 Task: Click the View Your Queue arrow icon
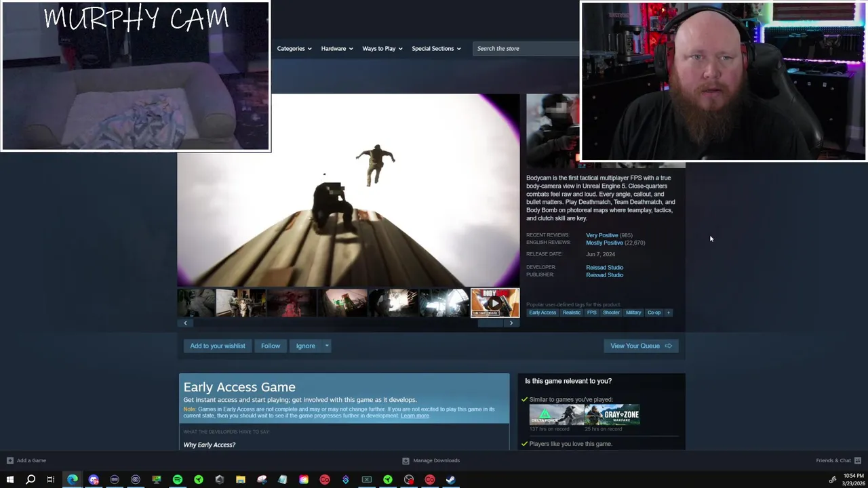pyautogui.click(x=669, y=346)
